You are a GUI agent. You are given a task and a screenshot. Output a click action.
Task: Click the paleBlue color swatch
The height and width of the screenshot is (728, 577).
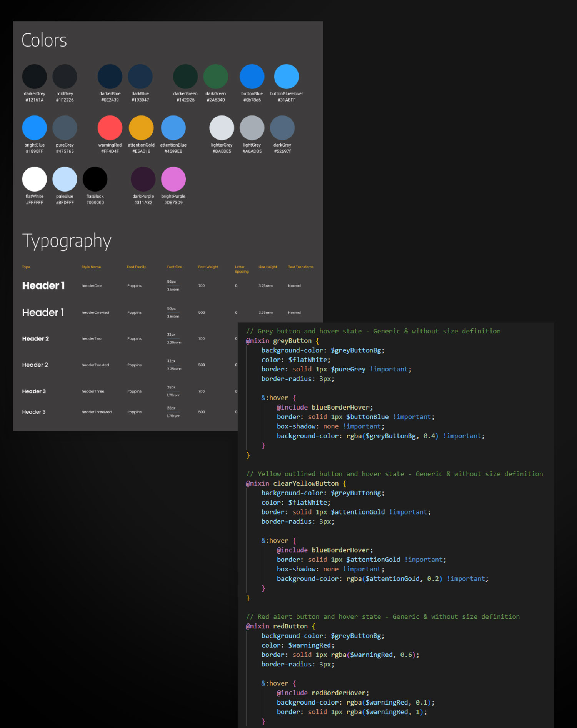65,179
